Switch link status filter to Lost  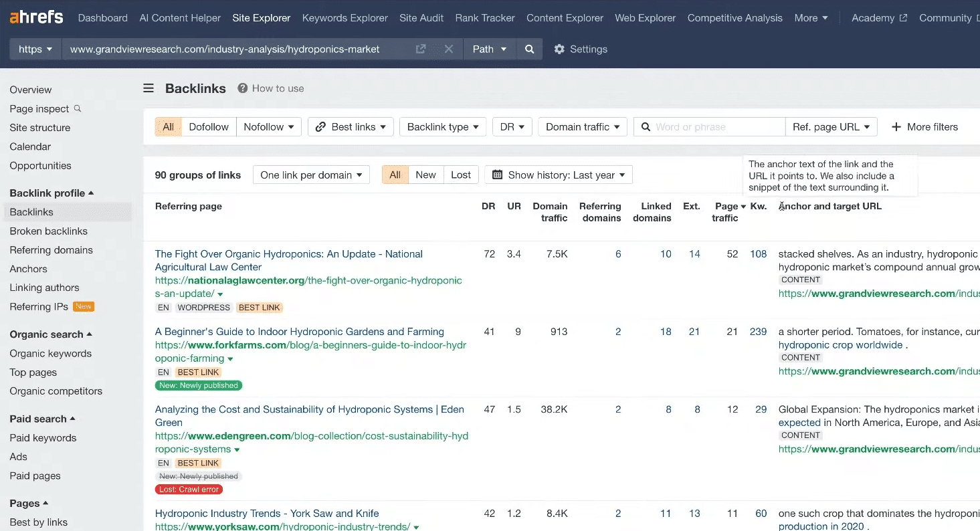[x=461, y=175]
